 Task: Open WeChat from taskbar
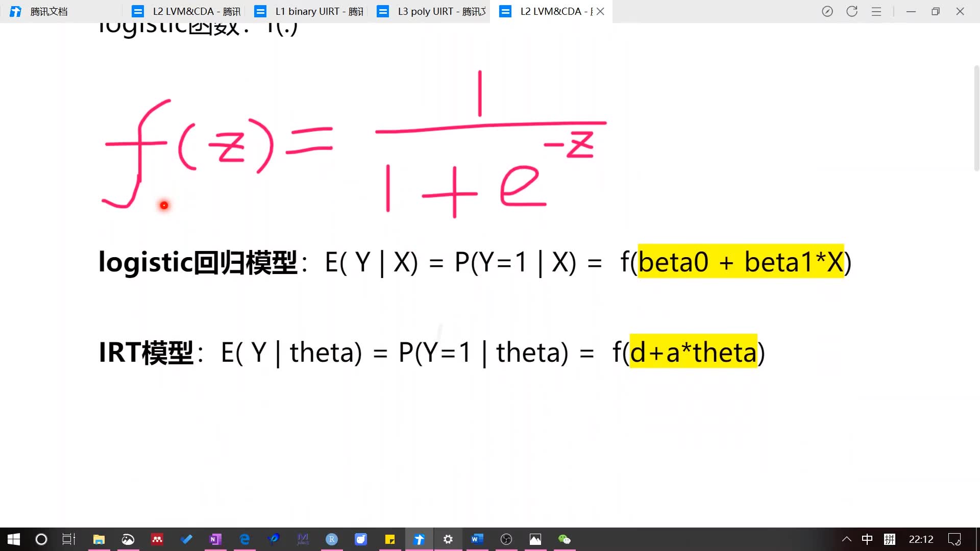click(565, 539)
